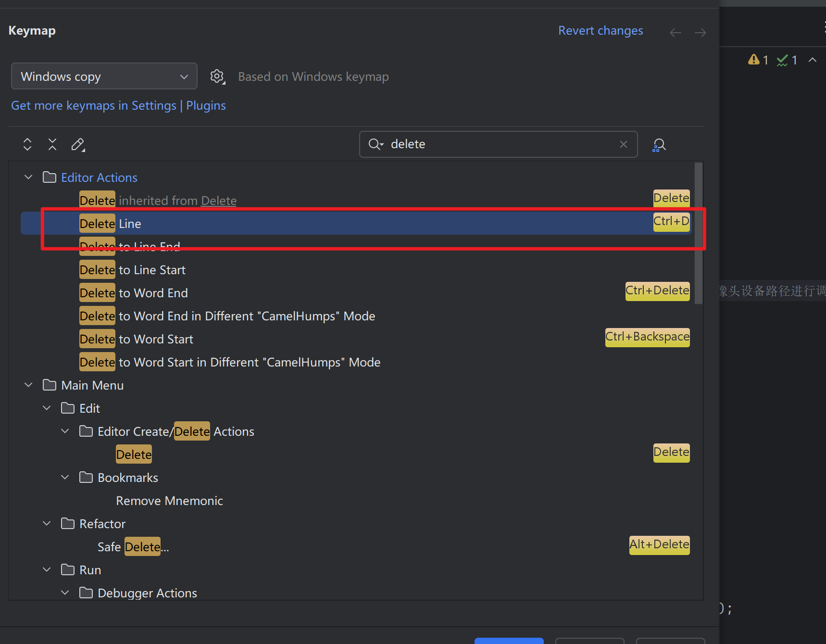Click the Editor Actions folder label
This screenshot has height=644, width=826.
100,177
